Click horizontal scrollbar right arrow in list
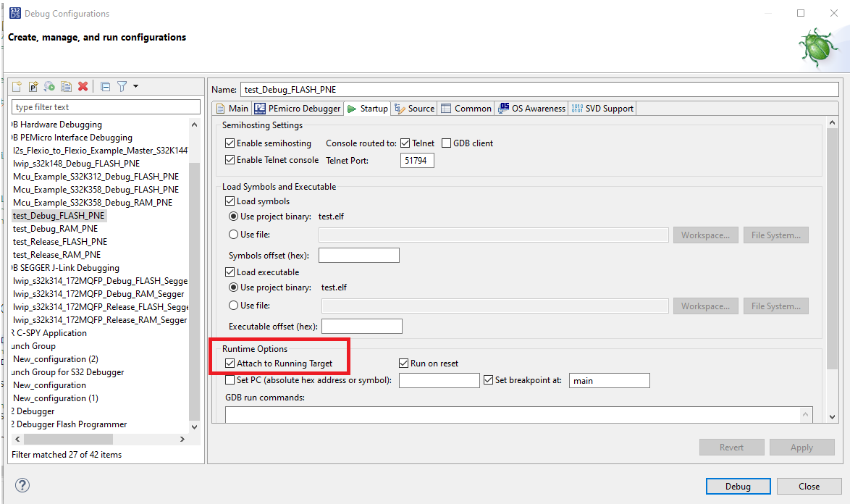Viewport: 850px width, 504px height. pos(182,439)
